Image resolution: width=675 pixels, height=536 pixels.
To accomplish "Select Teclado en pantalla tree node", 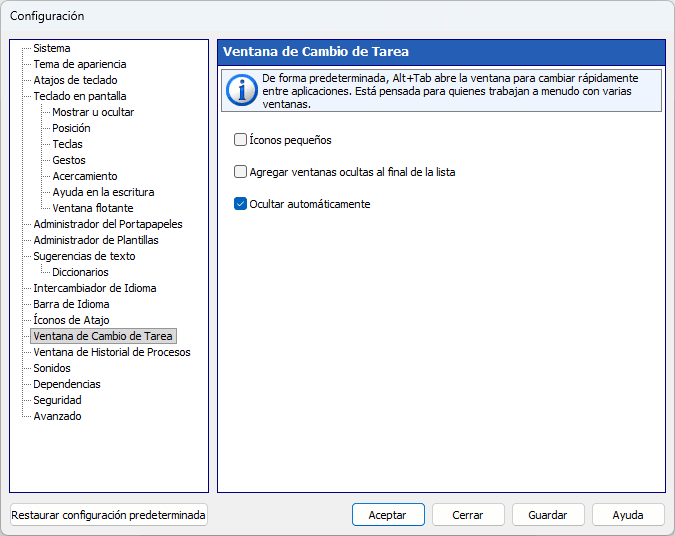I will point(80,96).
